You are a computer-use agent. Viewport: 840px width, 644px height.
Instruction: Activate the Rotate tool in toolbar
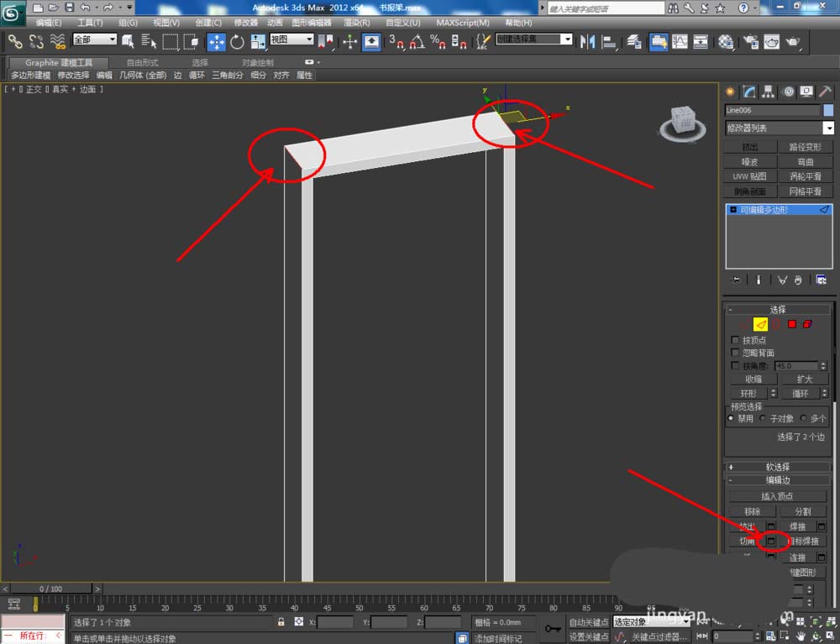click(237, 41)
